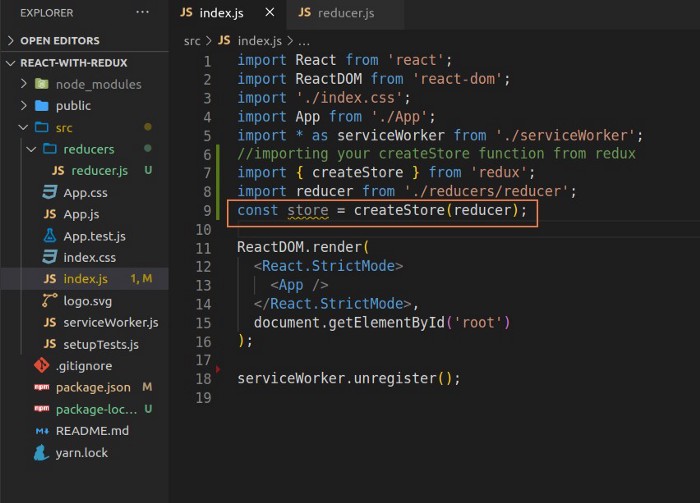Click the src breadcrumb segment
The height and width of the screenshot is (503, 700).
click(192, 41)
